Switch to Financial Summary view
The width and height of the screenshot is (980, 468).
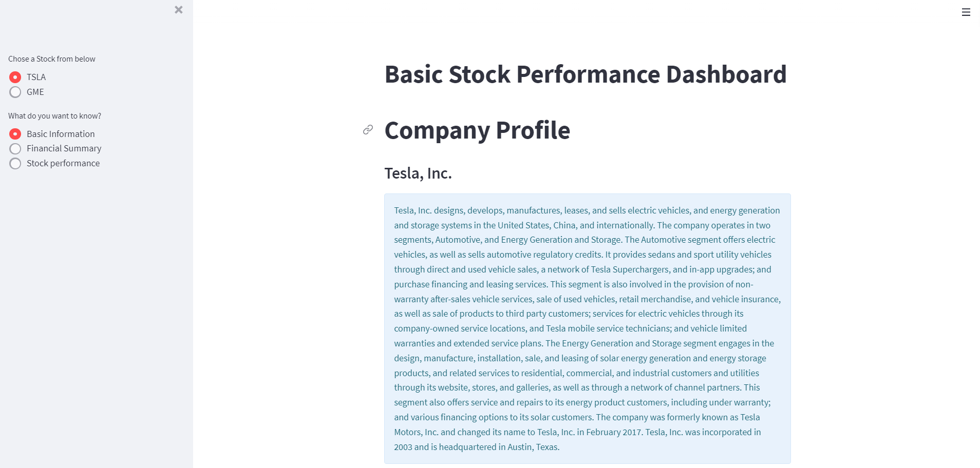pos(63,148)
